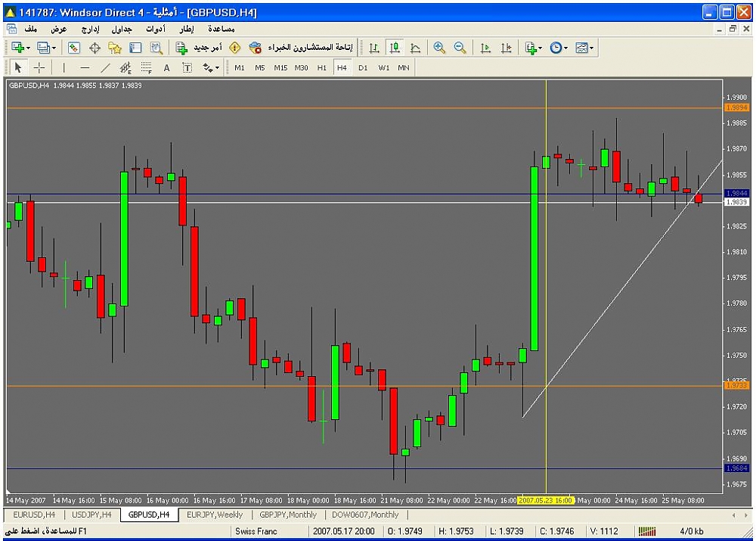756x541 pixels.
Task: Select the Trendline drawing tool
Action: (x=105, y=67)
